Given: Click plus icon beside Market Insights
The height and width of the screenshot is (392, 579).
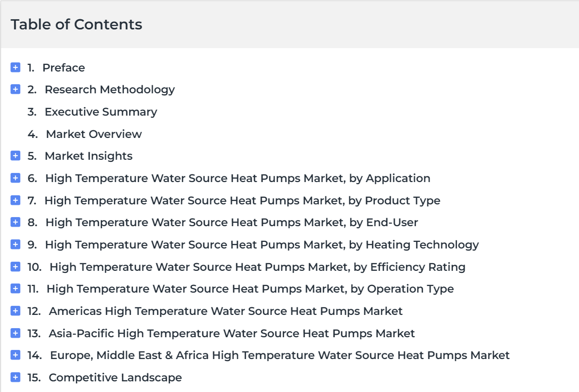Looking at the screenshot, I should click(x=16, y=156).
